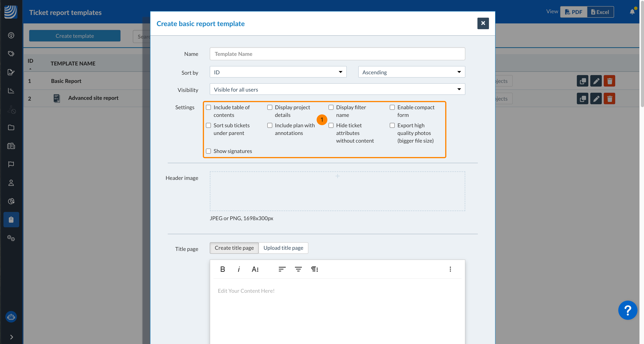The image size is (644, 344).
Task: Expand the Ascending order dropdown
Action: pyautogui.click(x=411, y=72)
